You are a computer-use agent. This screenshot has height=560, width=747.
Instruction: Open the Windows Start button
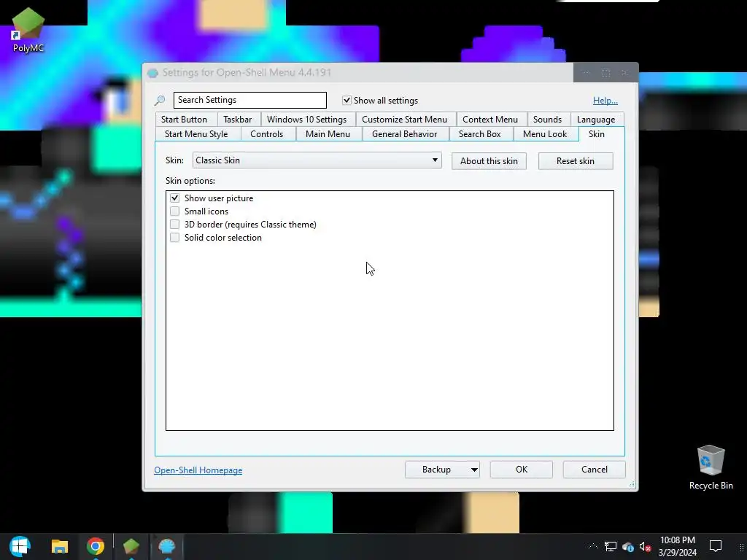[x=20, y=546]
